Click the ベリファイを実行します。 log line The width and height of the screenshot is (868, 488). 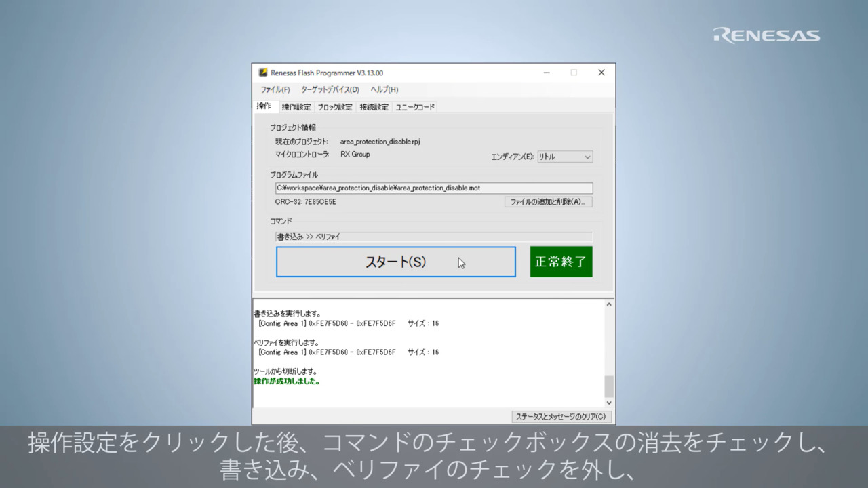click(286, 342)
